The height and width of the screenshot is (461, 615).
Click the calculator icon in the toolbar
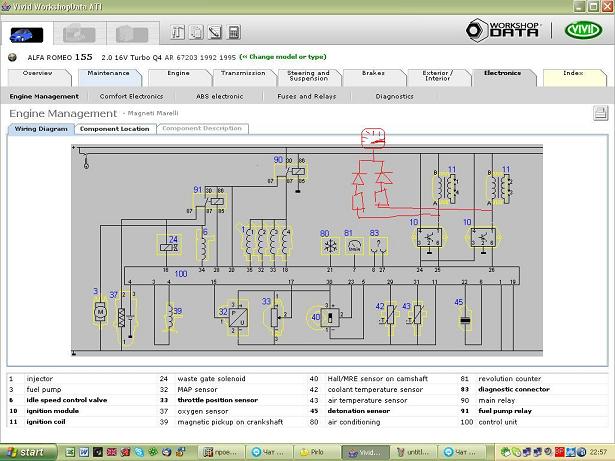[x=234, y=32]
